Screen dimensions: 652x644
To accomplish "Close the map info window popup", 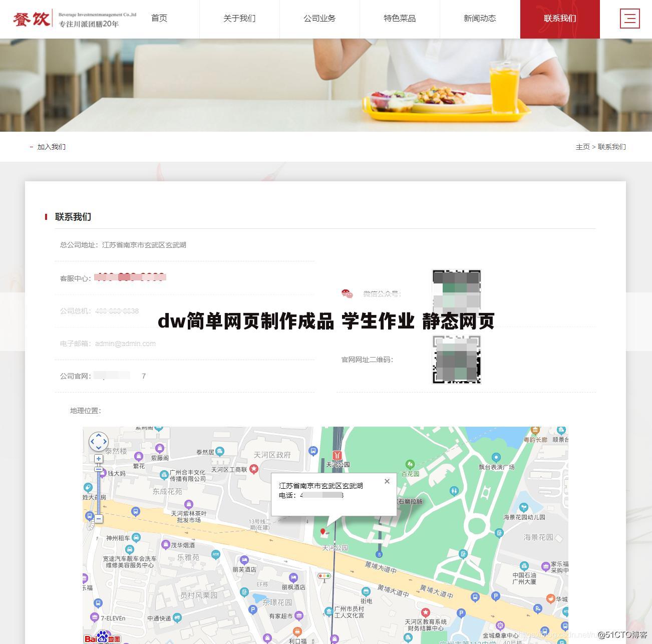I will pos(387,481).
